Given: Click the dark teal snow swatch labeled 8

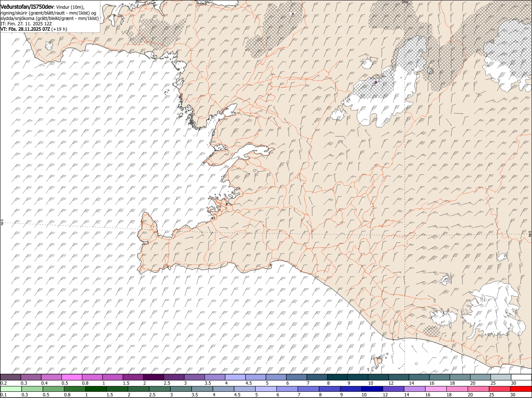Looking at the screenshot, I should (338, 377).
